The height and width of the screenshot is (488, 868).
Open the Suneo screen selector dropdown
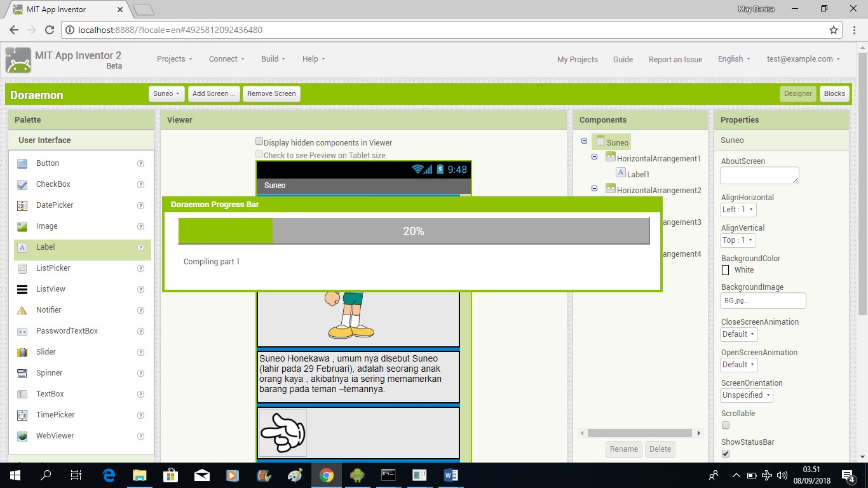pyautogui.click(x=166, y=93)
